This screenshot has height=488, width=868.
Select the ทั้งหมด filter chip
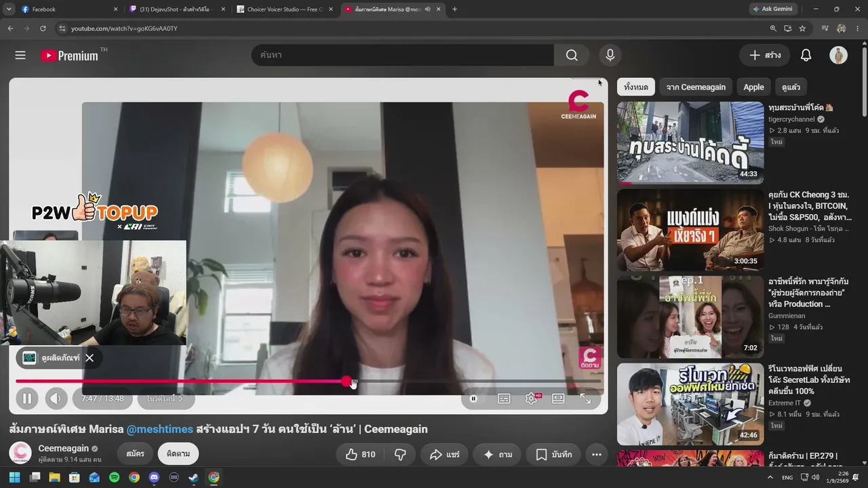pyautogui.click(x=636, y=87)
